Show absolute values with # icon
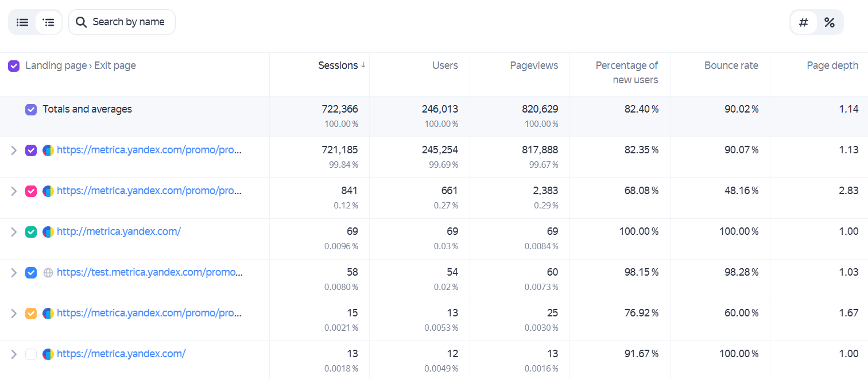 [x=804, y=22]
